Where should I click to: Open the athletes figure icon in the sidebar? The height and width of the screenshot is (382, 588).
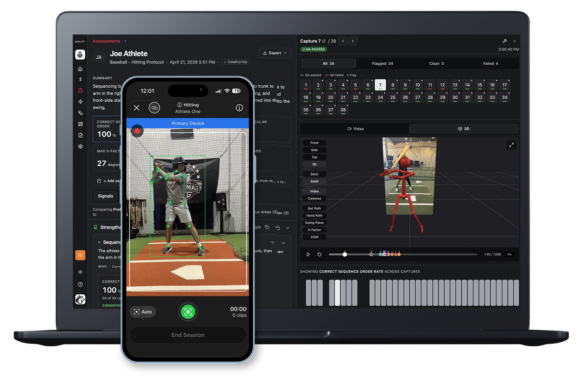[80, 79]
